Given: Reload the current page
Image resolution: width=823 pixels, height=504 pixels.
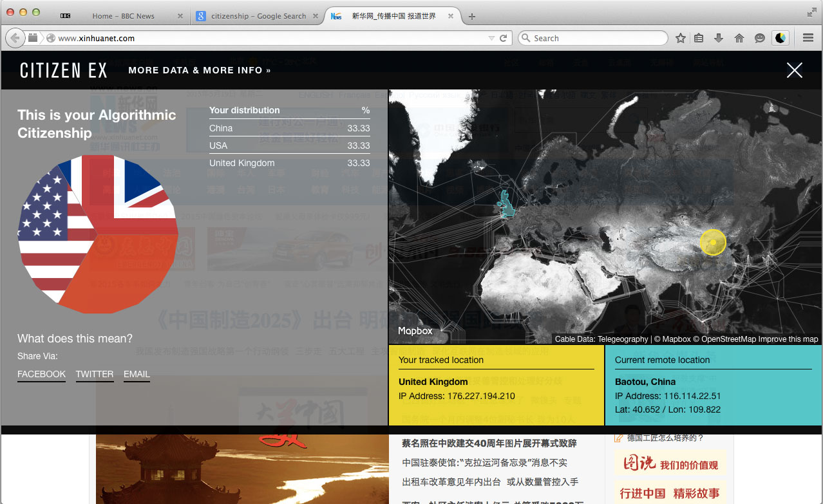Looking at the screenshot, I should pyautogui.click(x=503, y=38).
